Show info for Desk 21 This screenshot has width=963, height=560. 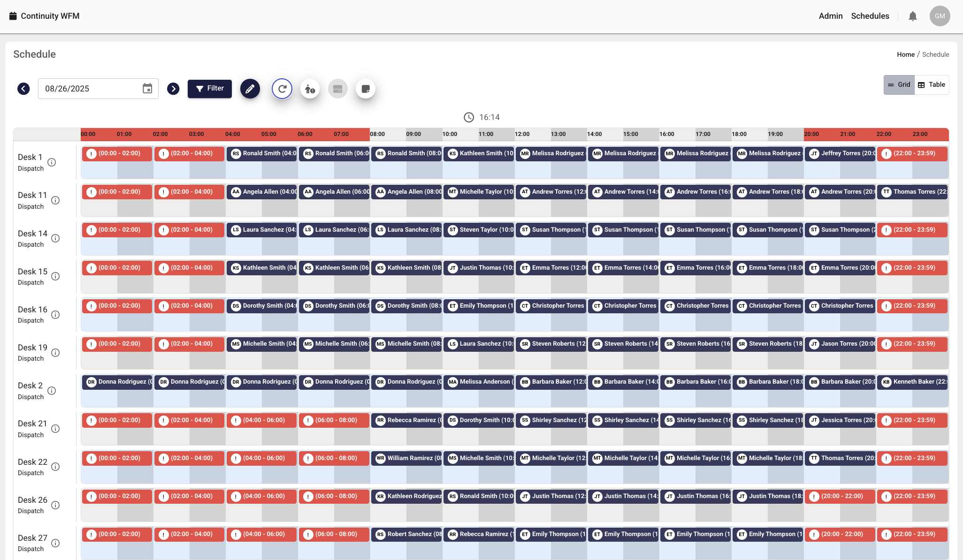click(55, 429)
